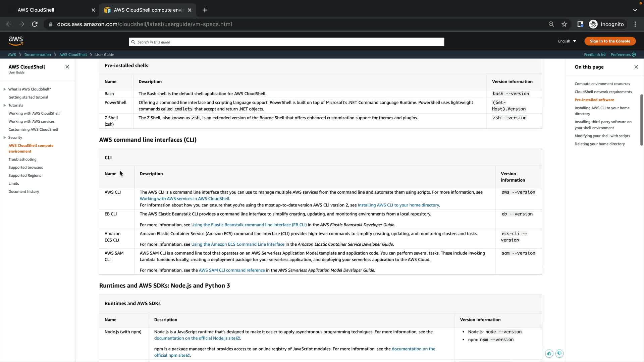Open a new browser tab
This screenshot has width=644, height=362.
205,10
